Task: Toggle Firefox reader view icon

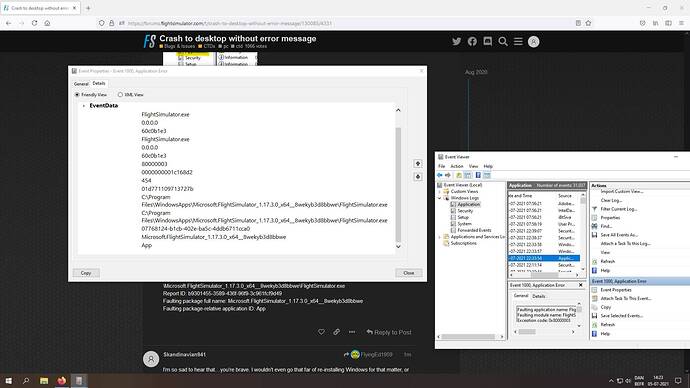Action: click(x=578, y=23)
